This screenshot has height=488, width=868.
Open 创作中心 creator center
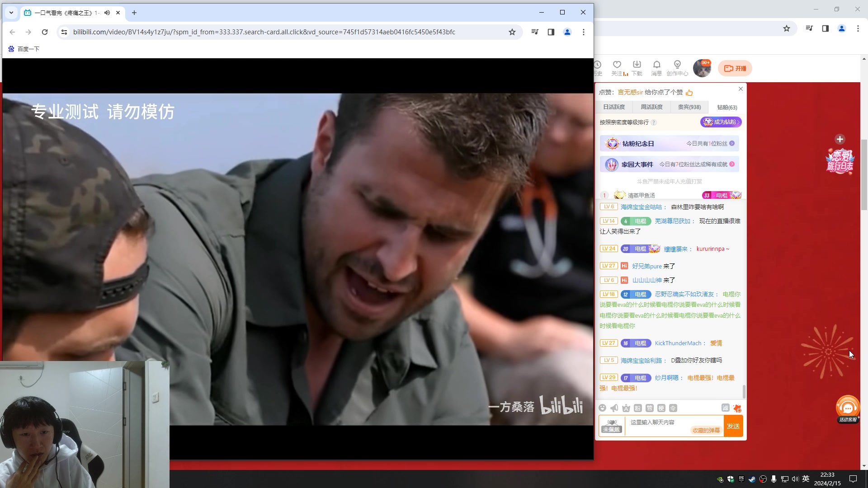point(677,68)
